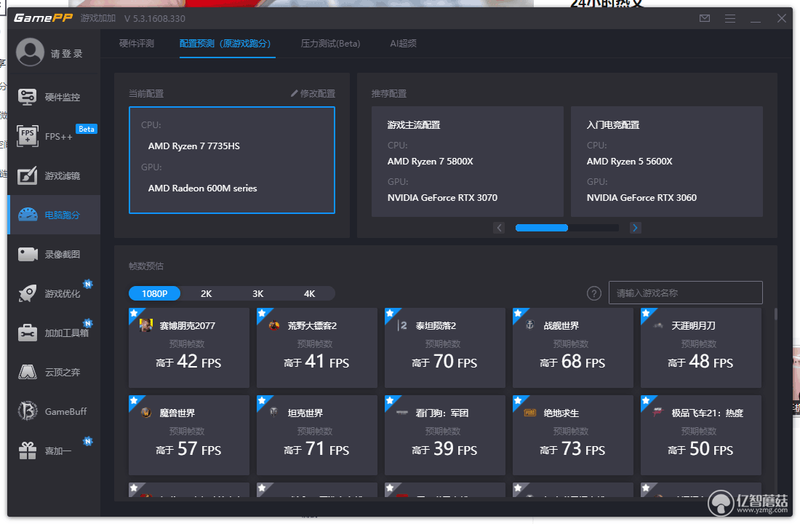
Task: Click the game list vertical scrollbar
Action: [x=776, y=314]
